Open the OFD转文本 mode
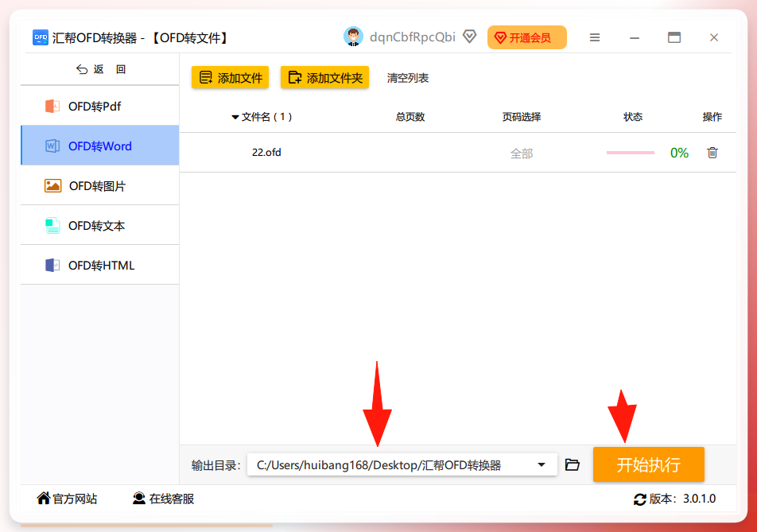This screenshot has width=757, height=532. (100, 226)
